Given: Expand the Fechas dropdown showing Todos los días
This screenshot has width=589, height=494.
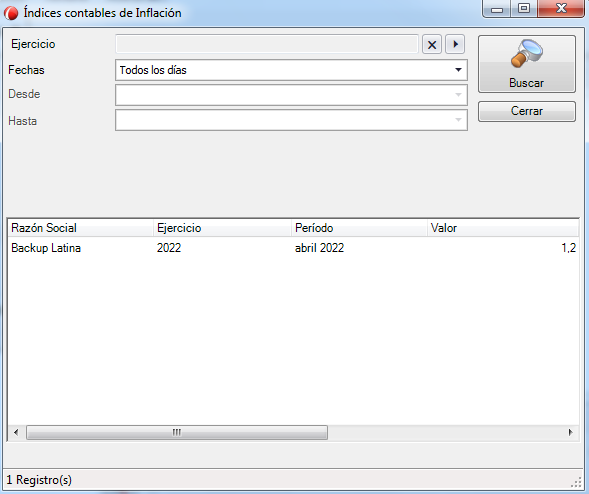Looking at the screenshot, I should (291, 70).
